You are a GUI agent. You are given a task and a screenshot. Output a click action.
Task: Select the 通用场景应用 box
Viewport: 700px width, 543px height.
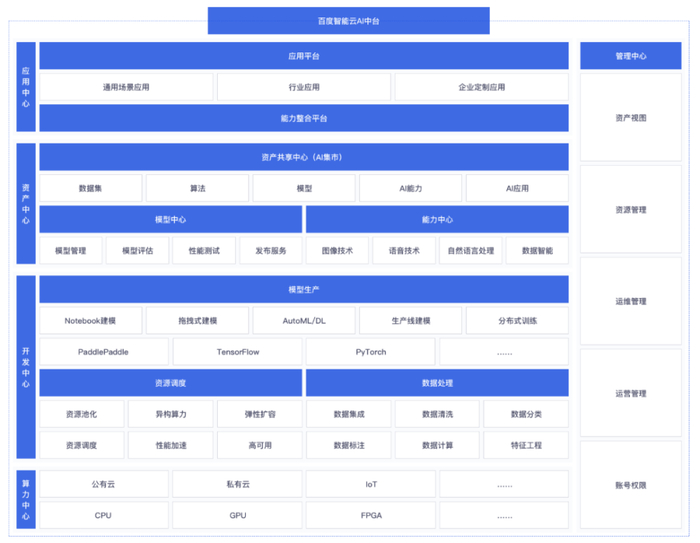point(126,87)
